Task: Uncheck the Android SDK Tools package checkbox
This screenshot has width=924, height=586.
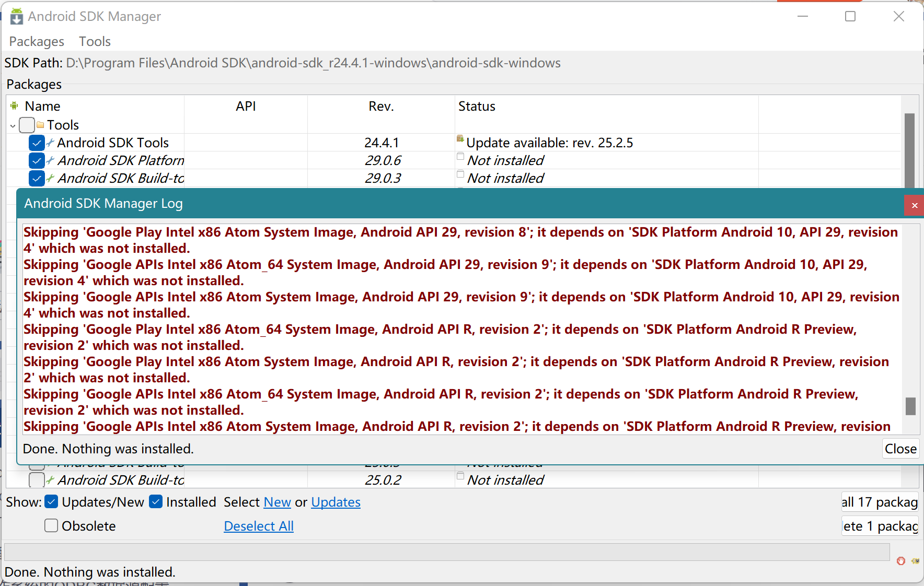Action: [x=36, y=143]
